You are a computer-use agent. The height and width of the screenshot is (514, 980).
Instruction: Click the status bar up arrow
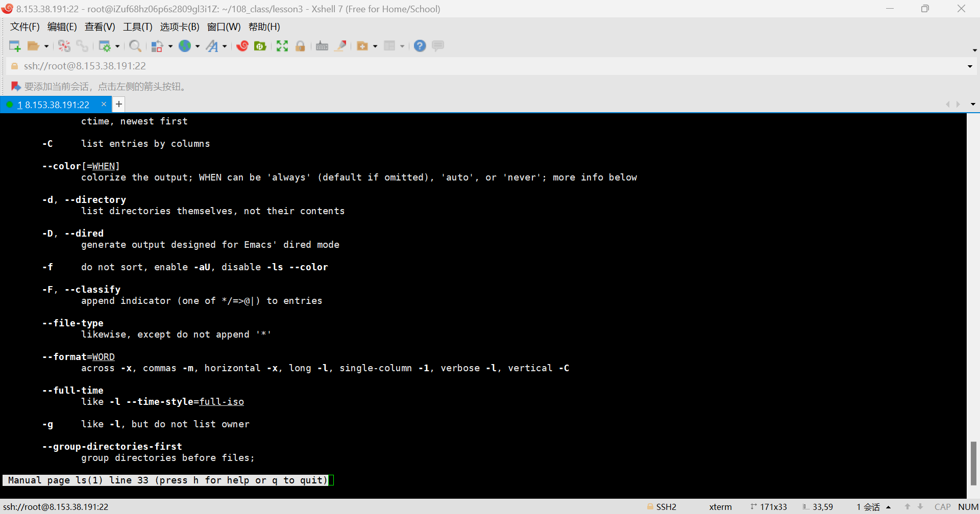coord(908,507)
